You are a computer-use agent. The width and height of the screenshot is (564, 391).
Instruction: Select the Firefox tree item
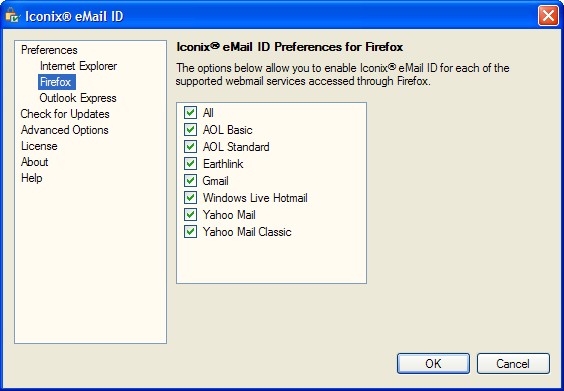(56, 82)
